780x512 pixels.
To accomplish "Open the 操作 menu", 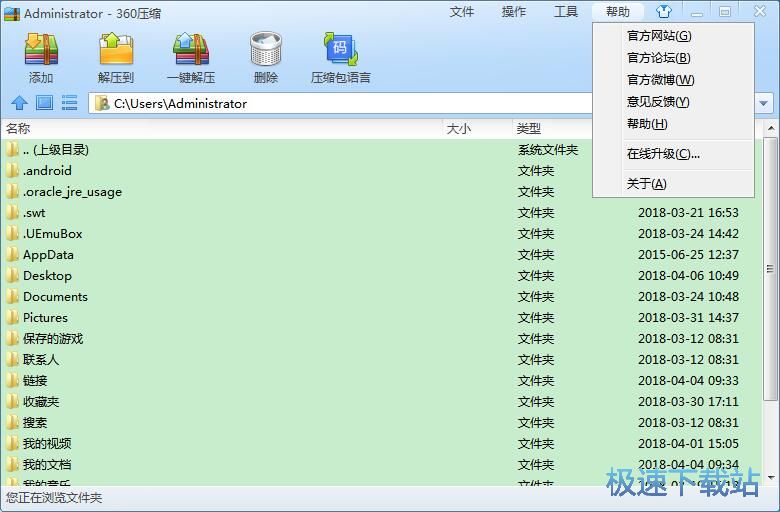I will (x=514, y=11).
